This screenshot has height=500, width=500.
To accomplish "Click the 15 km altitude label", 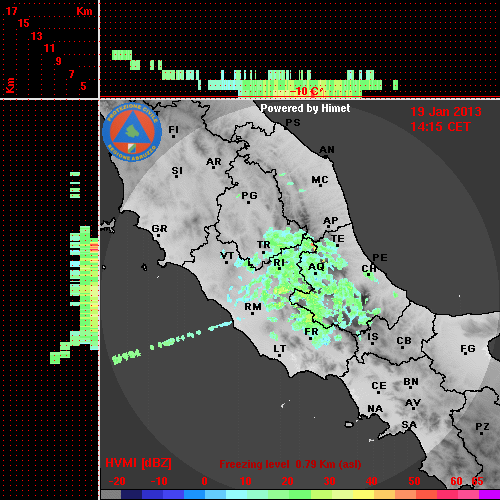I will click(23, 23).
